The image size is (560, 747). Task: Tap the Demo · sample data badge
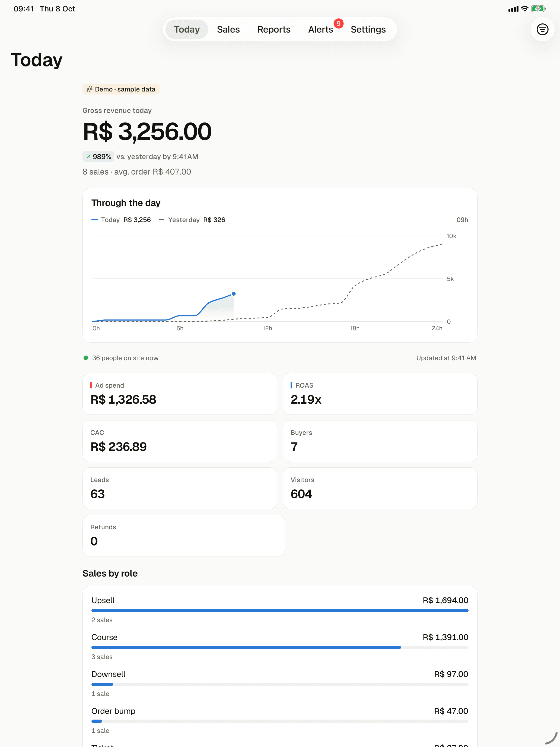coord(121,89)
